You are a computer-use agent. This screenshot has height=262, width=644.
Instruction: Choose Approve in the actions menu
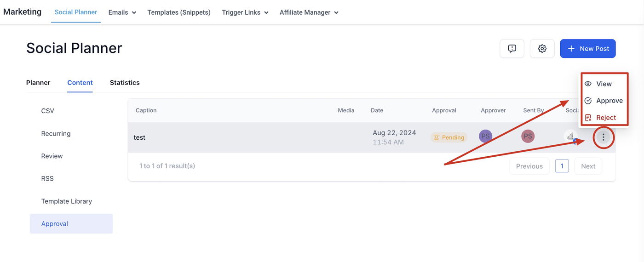pos(604,101)
